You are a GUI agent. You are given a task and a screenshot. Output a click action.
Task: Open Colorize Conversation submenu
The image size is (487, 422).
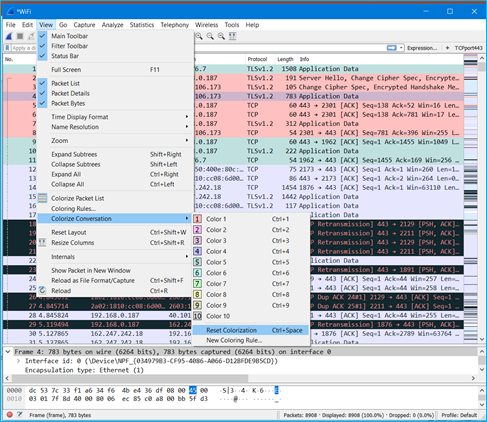coord(115,219)
